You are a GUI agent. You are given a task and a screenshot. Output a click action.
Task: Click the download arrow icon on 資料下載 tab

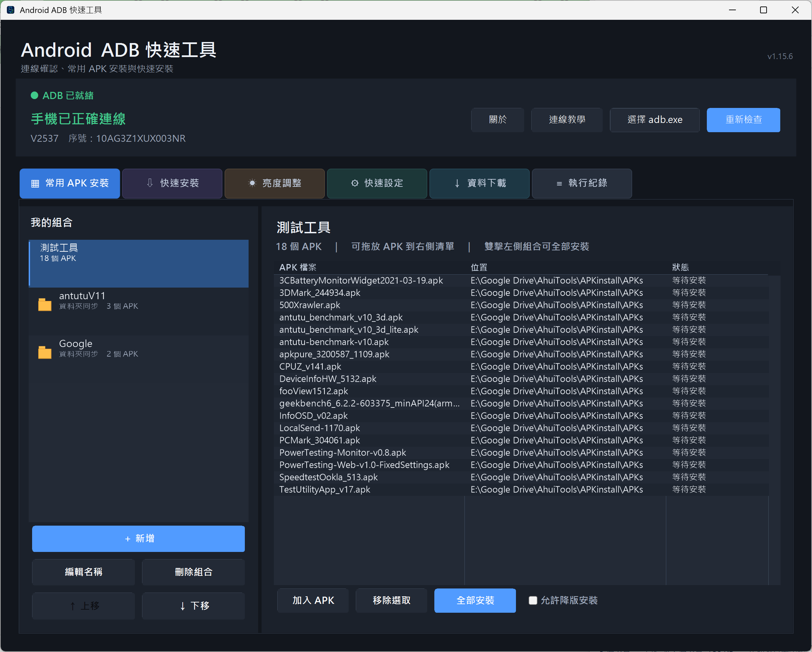pyautogui.click(x=457, y=183)
